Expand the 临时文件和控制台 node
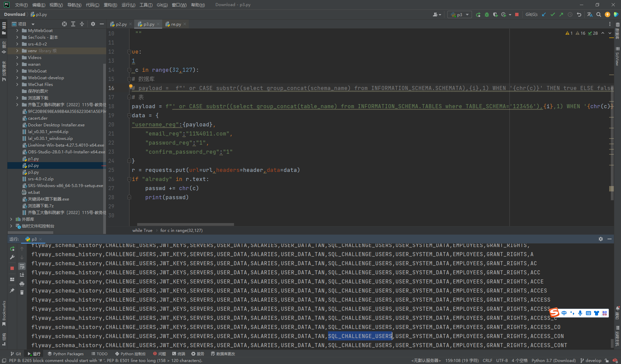 pyautogui.click(x=11, y=226)
